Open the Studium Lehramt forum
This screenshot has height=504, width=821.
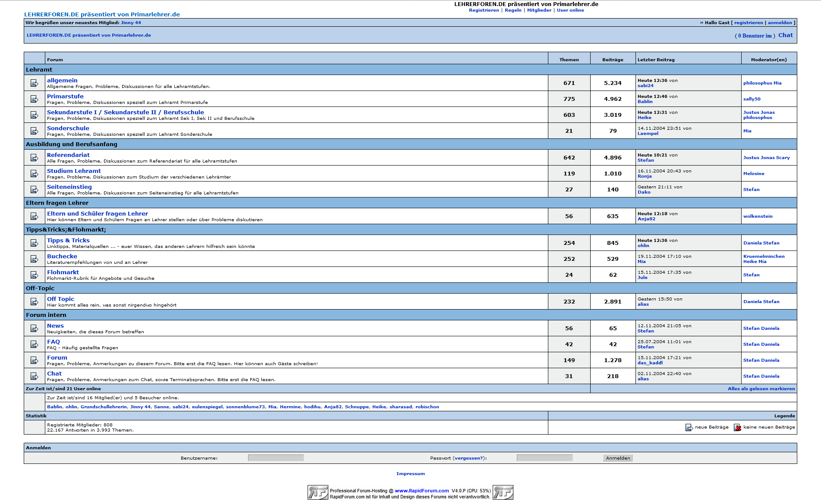click(74, 171)
